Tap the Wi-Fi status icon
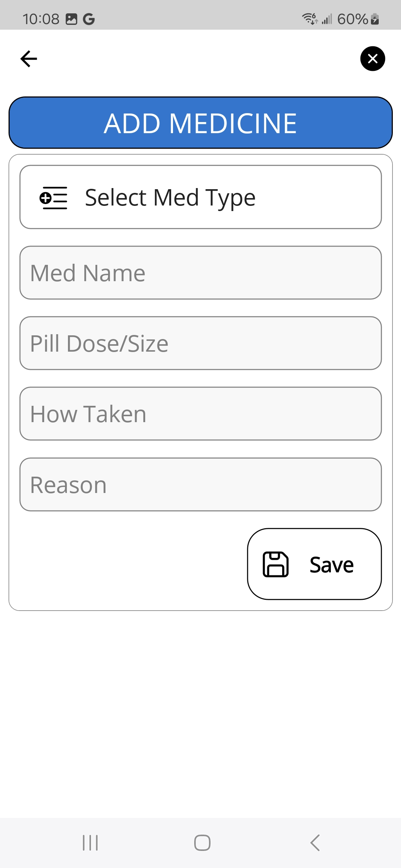This screenshot has height=868, width=401. coord(310,19)
